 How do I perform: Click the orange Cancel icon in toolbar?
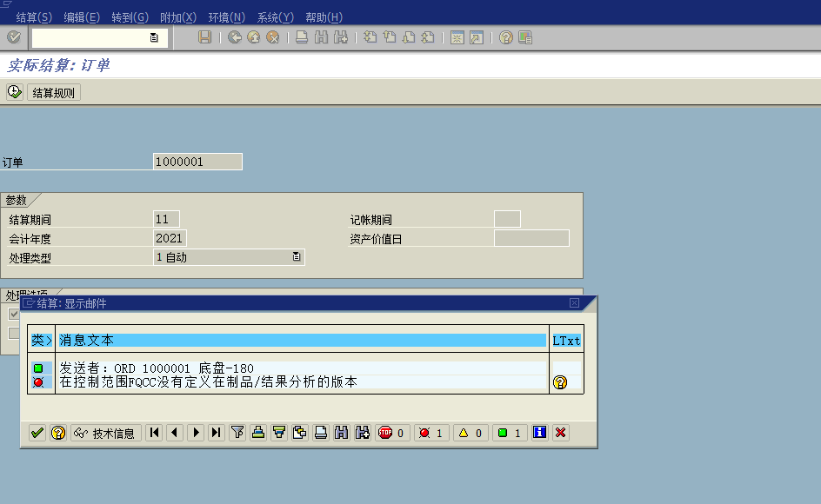273,37
